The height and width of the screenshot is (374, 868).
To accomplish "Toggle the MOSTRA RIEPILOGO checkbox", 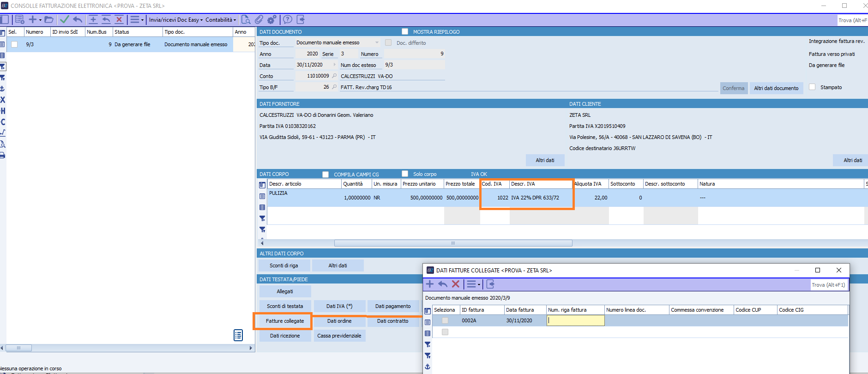I will point(405,31).
